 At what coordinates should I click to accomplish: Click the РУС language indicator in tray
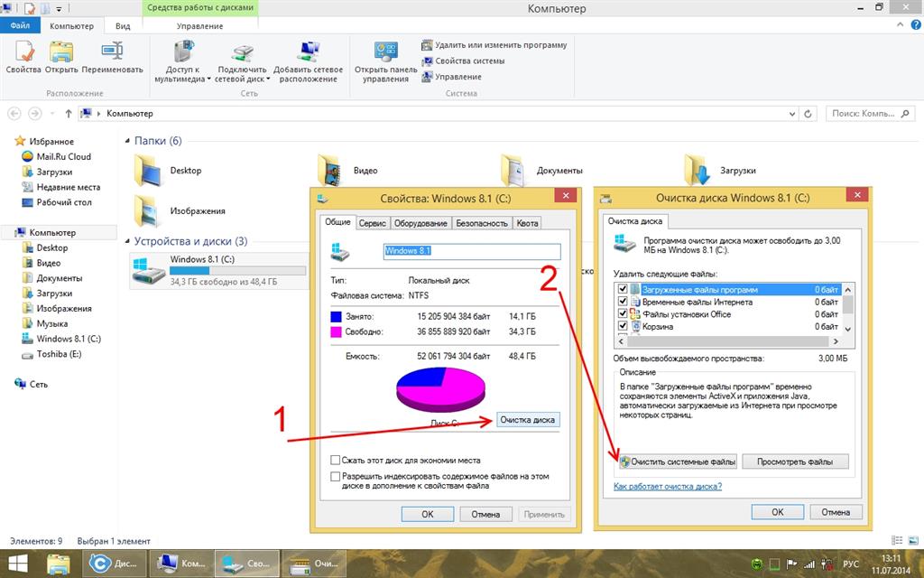[x=850, y=564]
